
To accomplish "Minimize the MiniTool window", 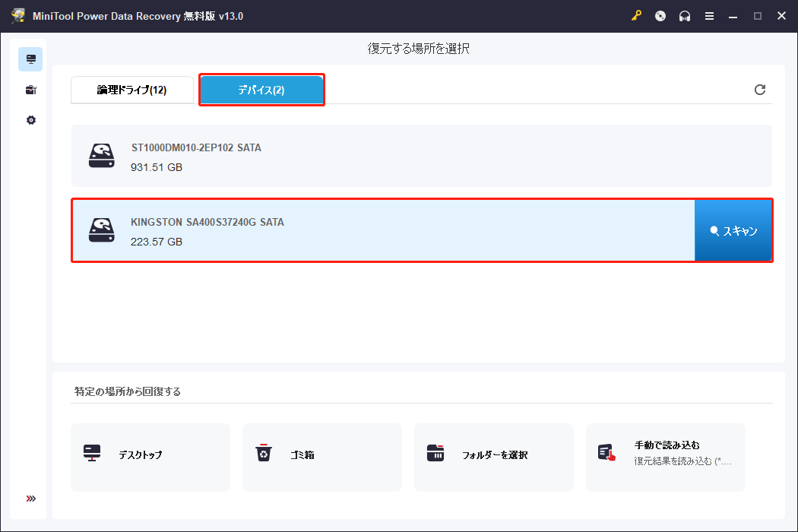I will coord(733,16).
